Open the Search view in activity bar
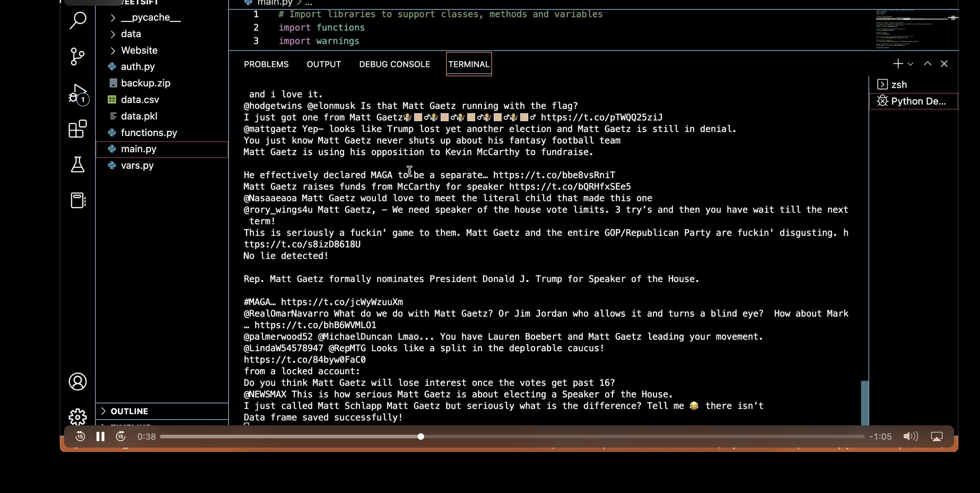980x493 pixels. 78,20
